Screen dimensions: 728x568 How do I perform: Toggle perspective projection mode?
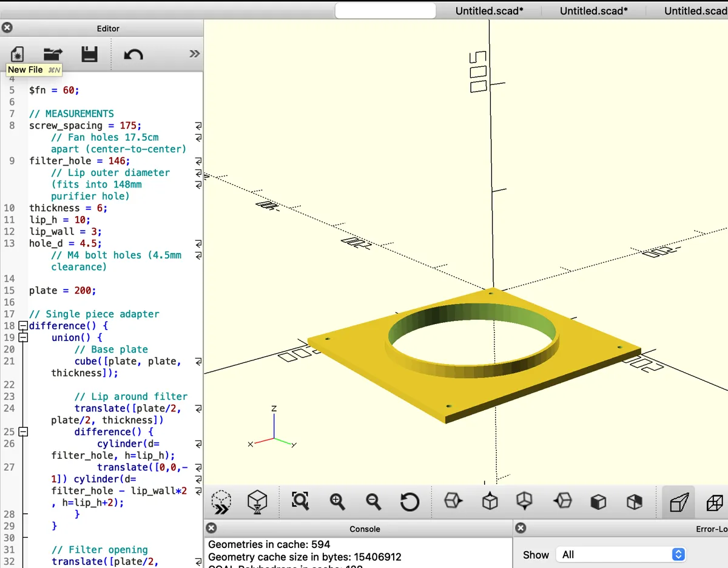678,502
